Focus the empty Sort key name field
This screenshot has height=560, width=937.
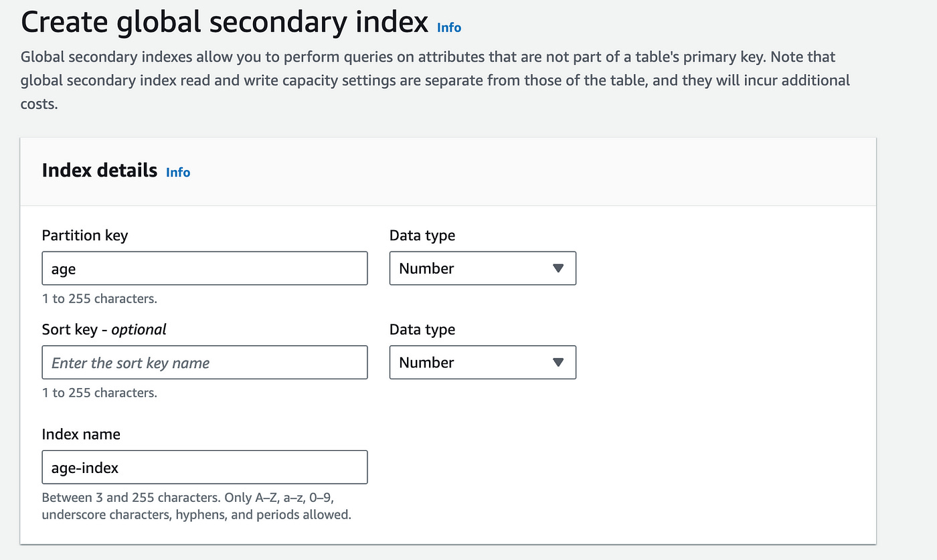coord(204,363)
